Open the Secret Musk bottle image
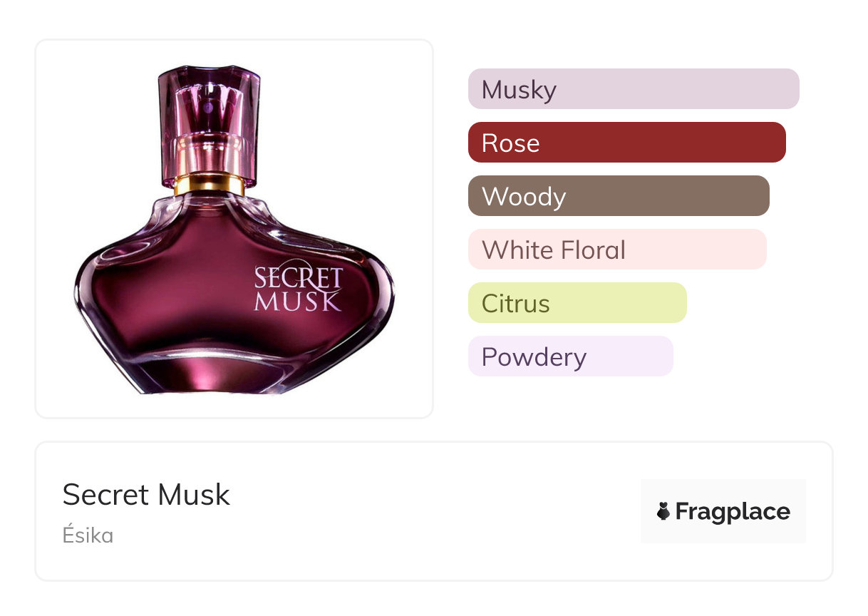Screen dimensions: 868x616 234,230
